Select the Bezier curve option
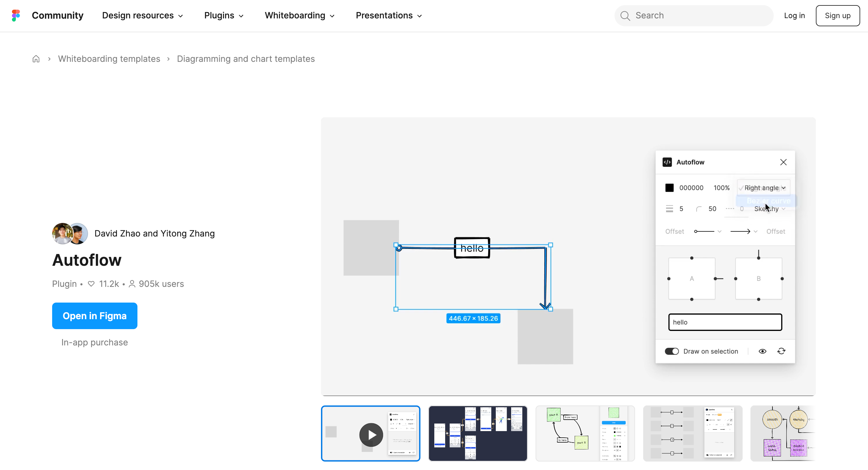The height and width of the screenshot is (470, 868). [x=769, y=201]
